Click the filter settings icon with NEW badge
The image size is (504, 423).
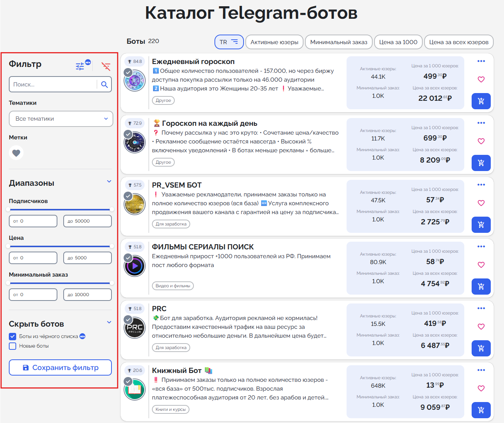[80, 66]
